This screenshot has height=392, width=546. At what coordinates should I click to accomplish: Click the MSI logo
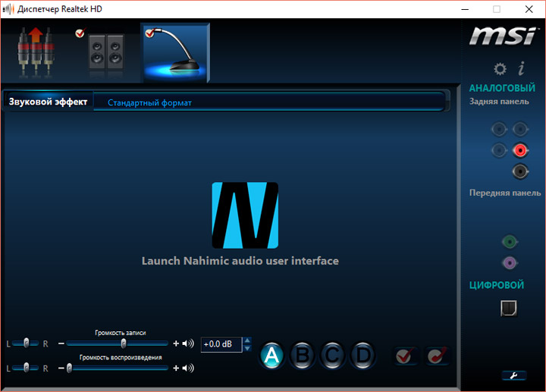(x=503, y=36)
